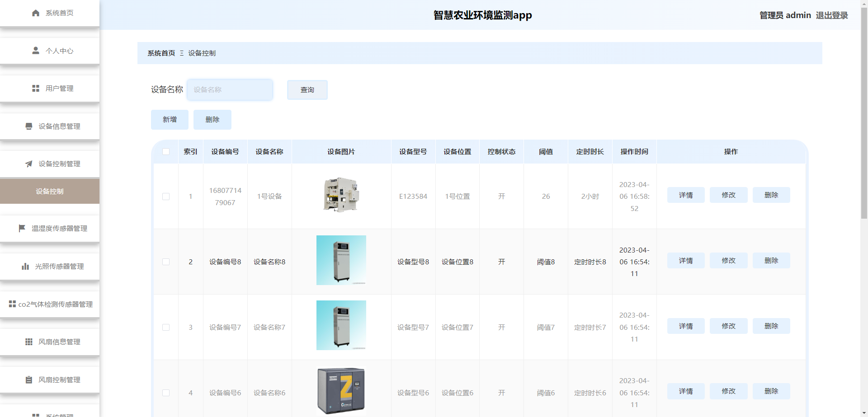Click the 用户管理 grid icon
The width and height of the screenshot is (868, 417).
click(36, 89)
